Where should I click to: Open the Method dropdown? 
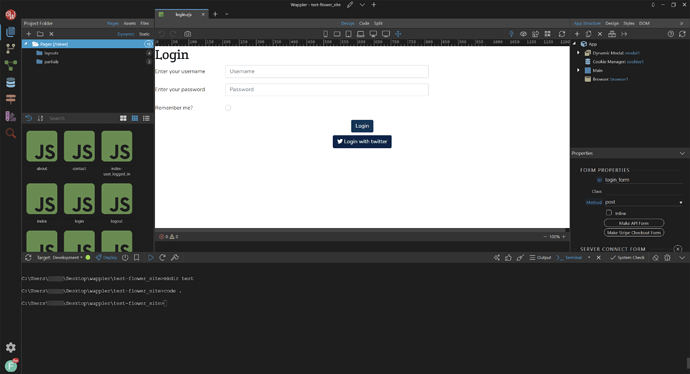click(x=643, y=202)
